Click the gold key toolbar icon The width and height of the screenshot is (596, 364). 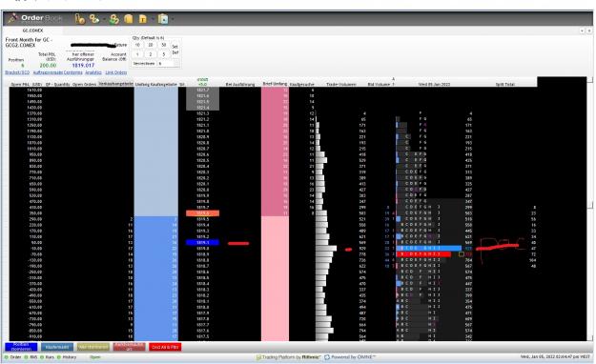click(x=79, y=19)
